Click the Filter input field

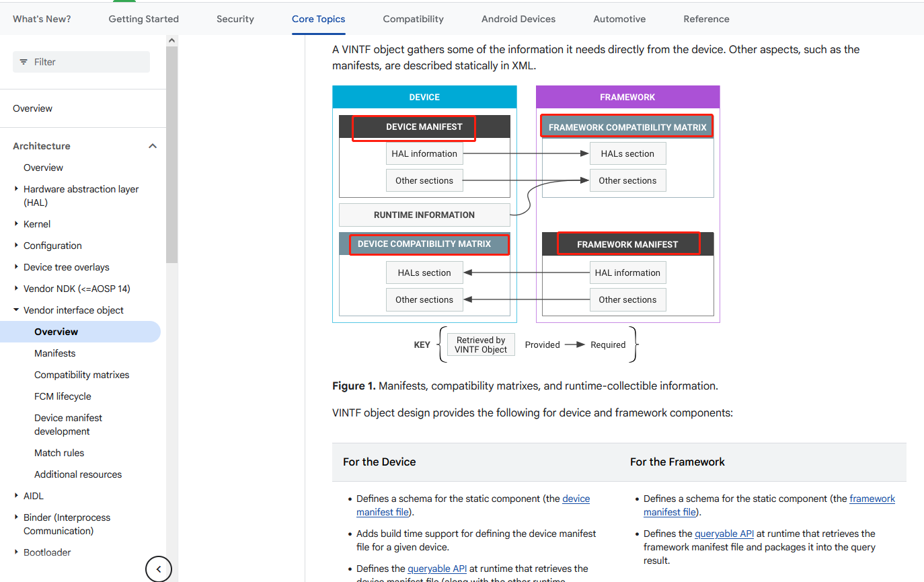pyautogui.click(x=81, y=62)
